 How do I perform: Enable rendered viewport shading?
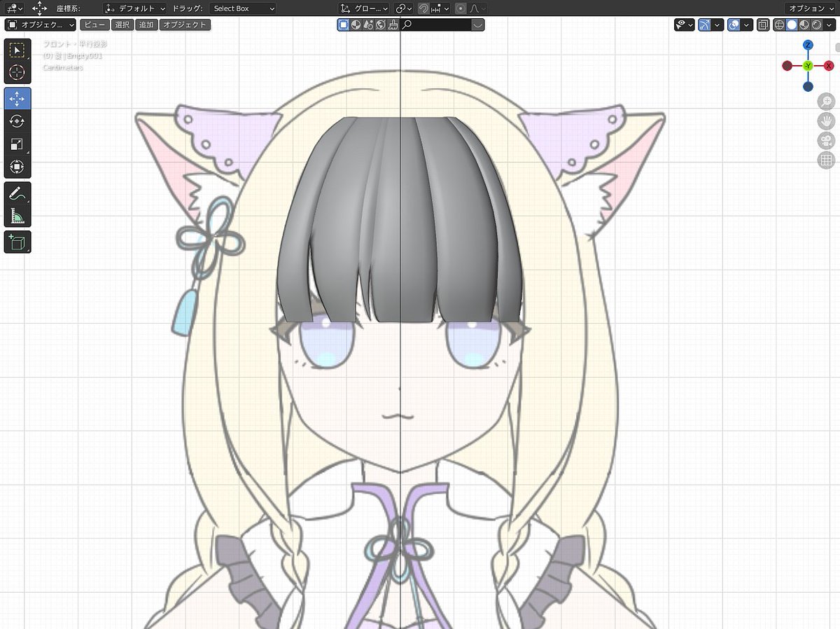(816, 25)
